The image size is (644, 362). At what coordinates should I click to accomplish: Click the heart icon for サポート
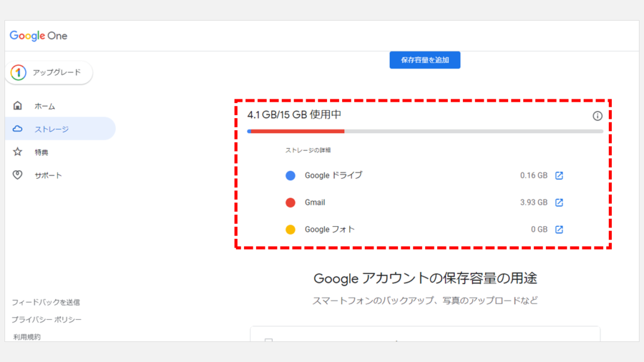(18, 175)
